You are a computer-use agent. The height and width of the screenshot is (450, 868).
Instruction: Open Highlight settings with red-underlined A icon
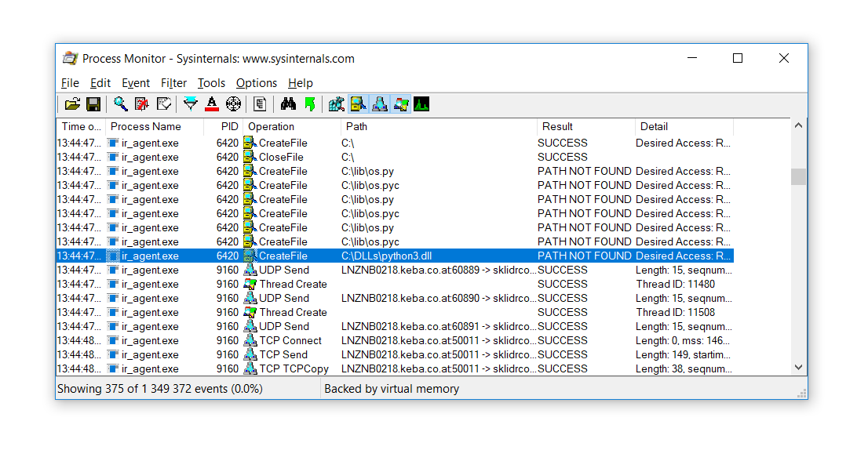pos(211,104)
